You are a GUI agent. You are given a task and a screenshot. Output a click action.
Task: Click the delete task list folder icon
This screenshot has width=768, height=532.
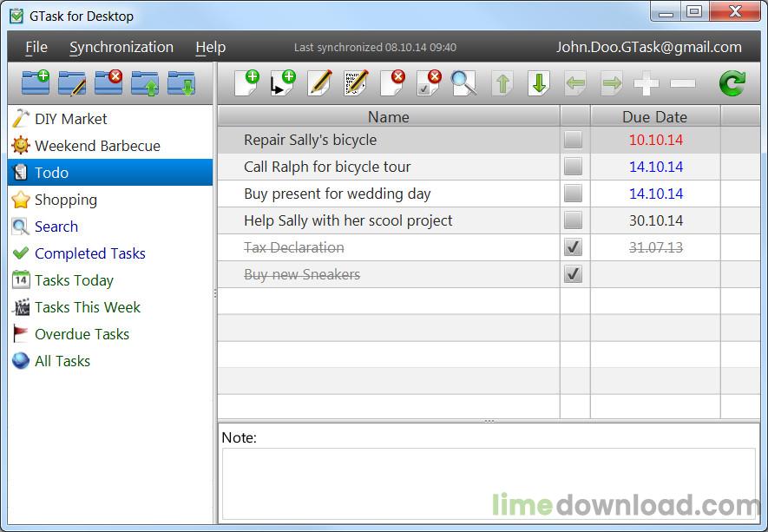(x=108, y=82)
